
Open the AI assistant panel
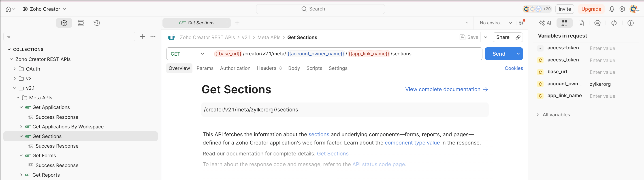[545, 23]
